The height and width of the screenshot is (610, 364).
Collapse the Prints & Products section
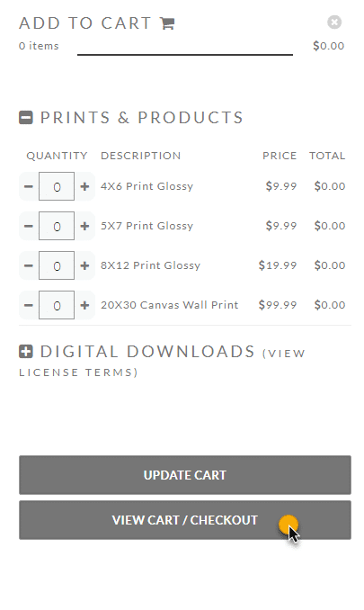26,118
